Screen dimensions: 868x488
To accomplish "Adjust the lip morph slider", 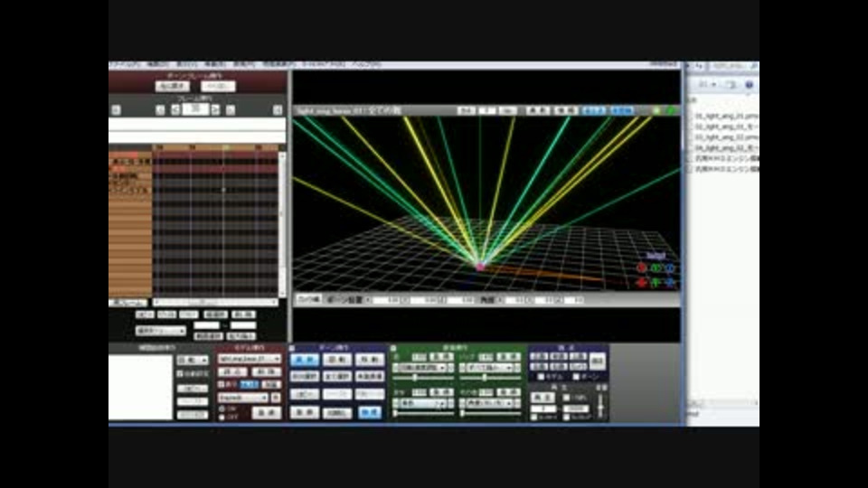I will (490, 378).
